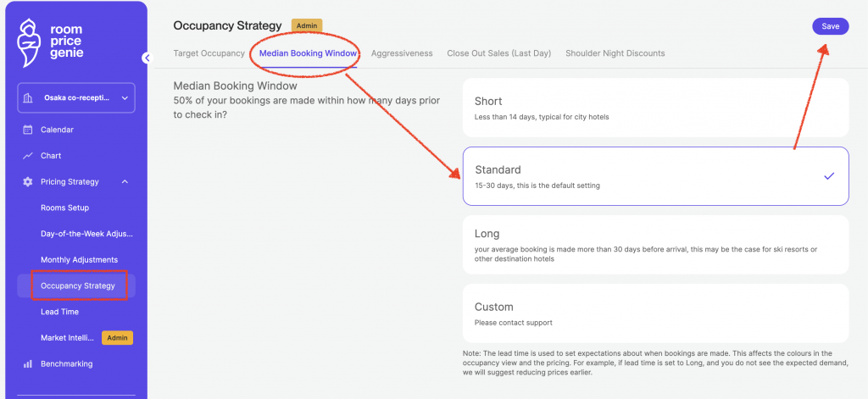The image size is (868, 399).
Task: Switch to the Target Occupancy tab
Action: click(209, 53)
